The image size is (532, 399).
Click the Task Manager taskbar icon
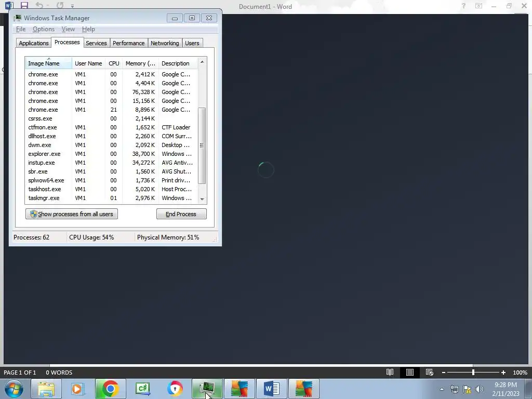pyautogui.click(x=207, y=389)
